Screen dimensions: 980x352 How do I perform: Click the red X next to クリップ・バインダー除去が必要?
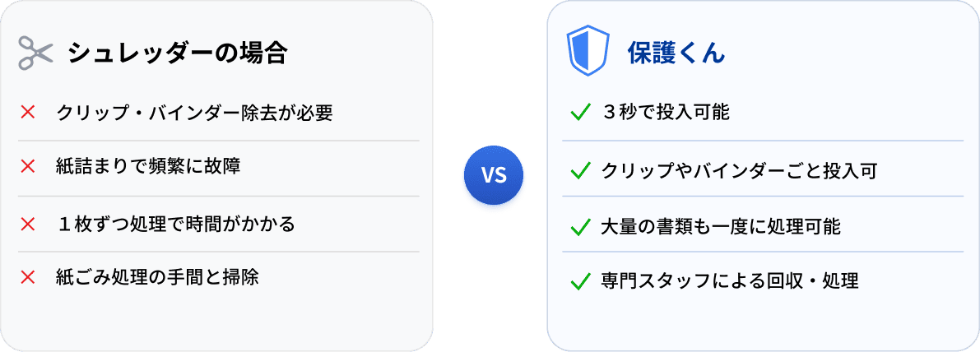[x=27, y=113]
